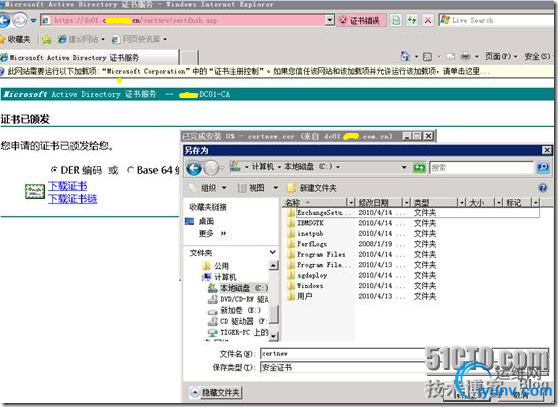Select 新加卷 (E:) in folder tree

pyautogui.click(x=235, y=310)
